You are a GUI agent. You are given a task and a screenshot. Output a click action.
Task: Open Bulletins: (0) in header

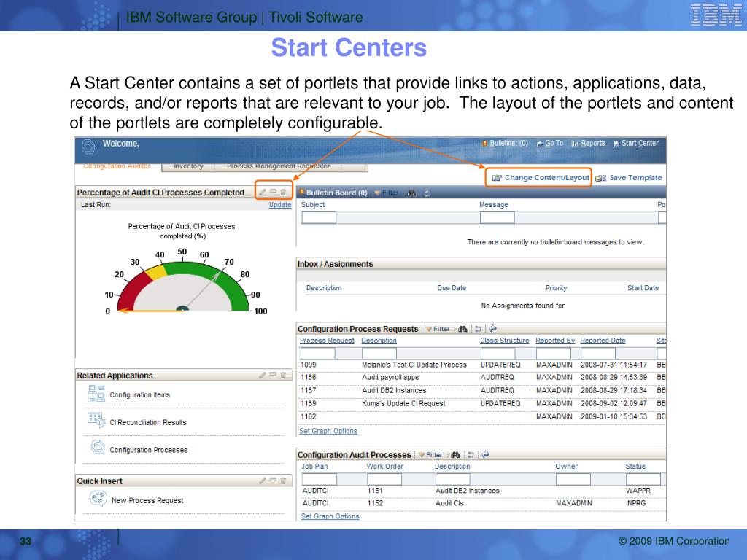[506, 144]
